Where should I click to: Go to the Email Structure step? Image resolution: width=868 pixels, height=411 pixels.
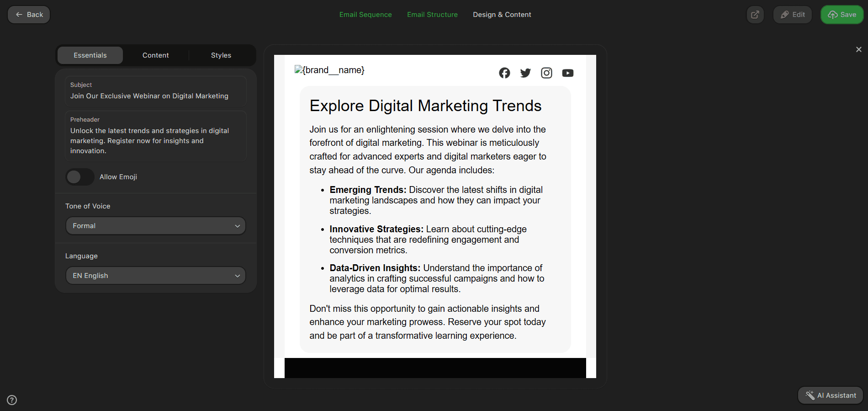(x=432, y=15)
